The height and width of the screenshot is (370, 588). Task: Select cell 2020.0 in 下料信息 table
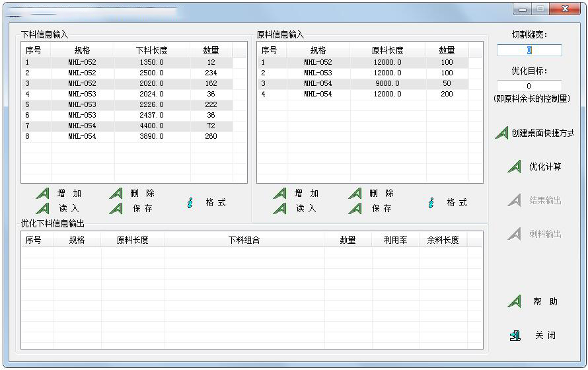[151, 83]
